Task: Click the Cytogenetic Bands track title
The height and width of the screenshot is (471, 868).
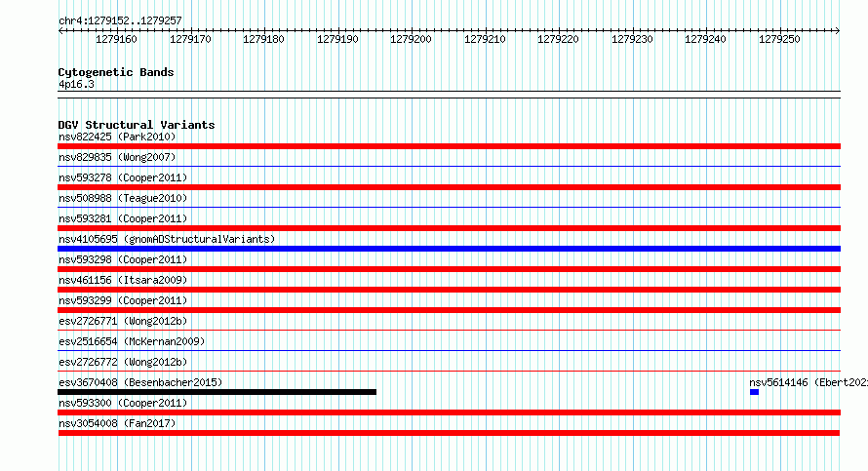Action: (116, 72)
